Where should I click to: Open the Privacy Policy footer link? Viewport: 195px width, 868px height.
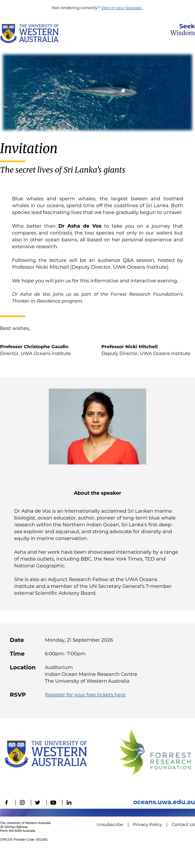pyautogui.click(x=148, y=824)
